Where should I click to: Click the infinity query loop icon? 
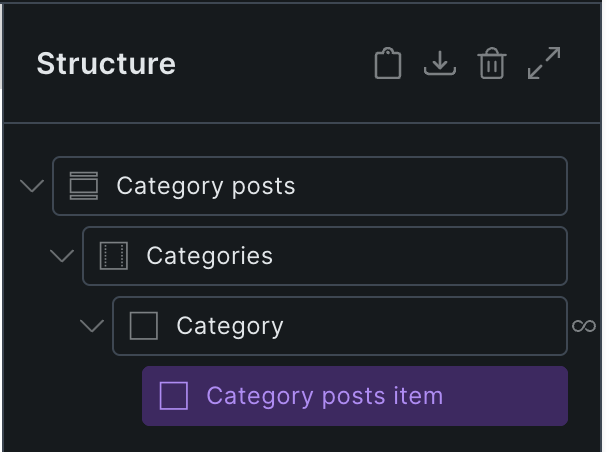point(584,326)
